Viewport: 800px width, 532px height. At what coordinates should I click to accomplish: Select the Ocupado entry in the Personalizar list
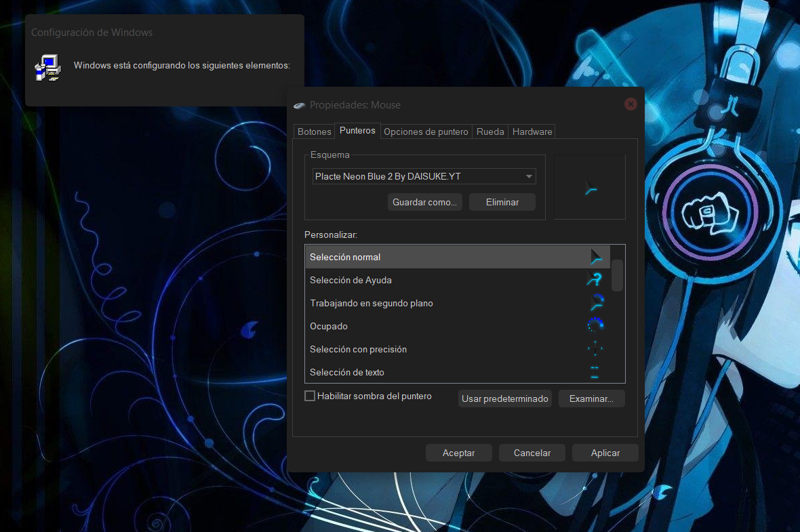407,326
